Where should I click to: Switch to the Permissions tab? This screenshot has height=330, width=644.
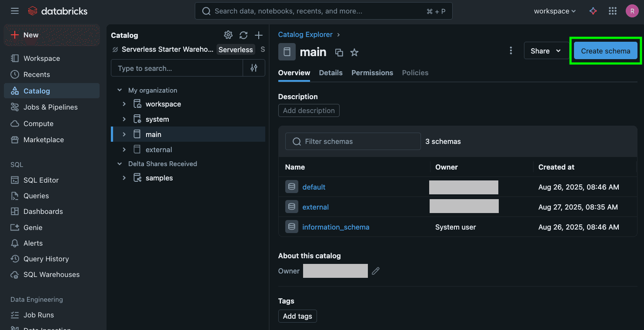click(x=372, y=73)
